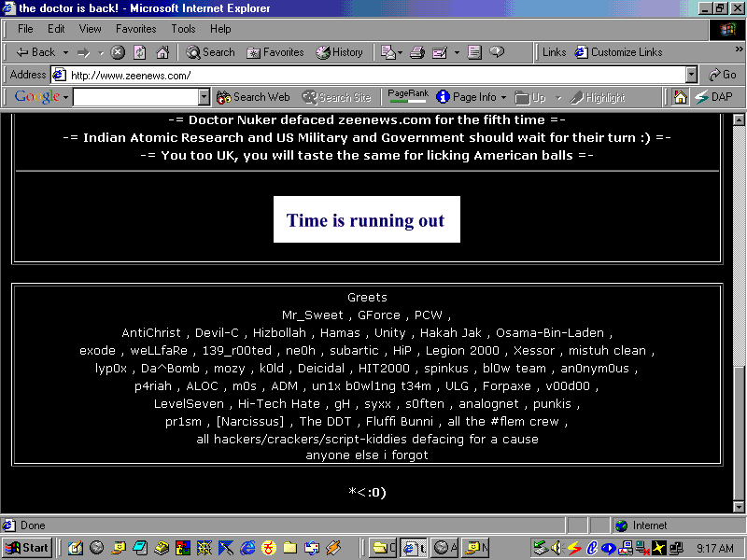
Task: Click the house icon beside DAP
Action: click(x=681, y=97)
